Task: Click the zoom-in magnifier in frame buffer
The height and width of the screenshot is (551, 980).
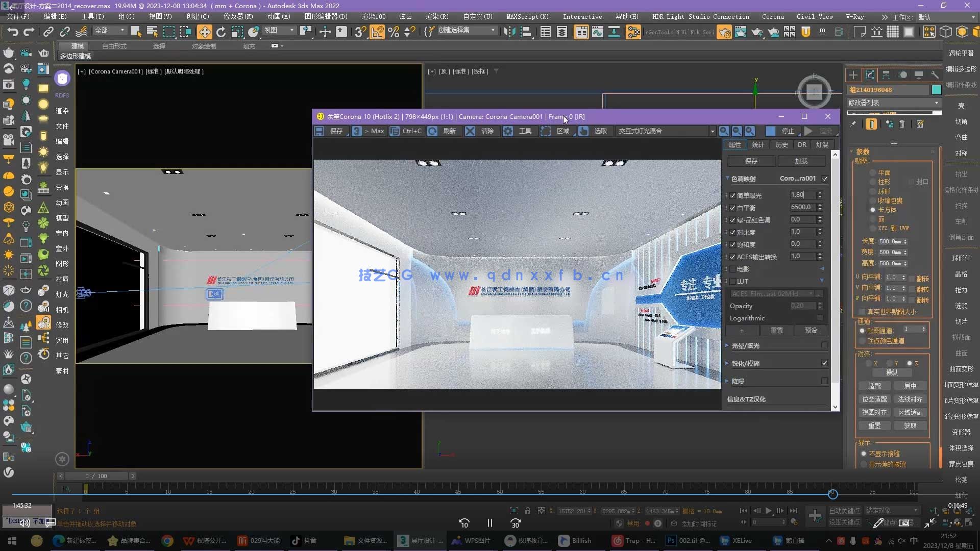Action: [724, 131]
